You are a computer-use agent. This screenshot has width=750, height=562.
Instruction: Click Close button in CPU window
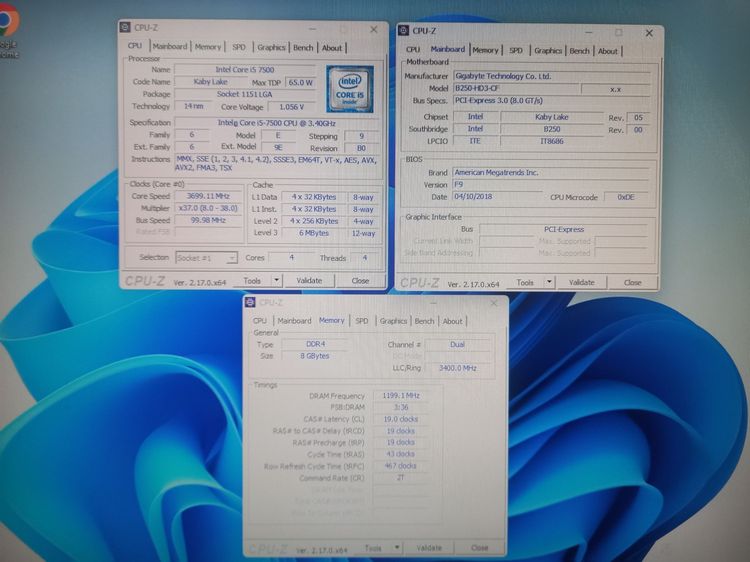[x=360, y=281]
